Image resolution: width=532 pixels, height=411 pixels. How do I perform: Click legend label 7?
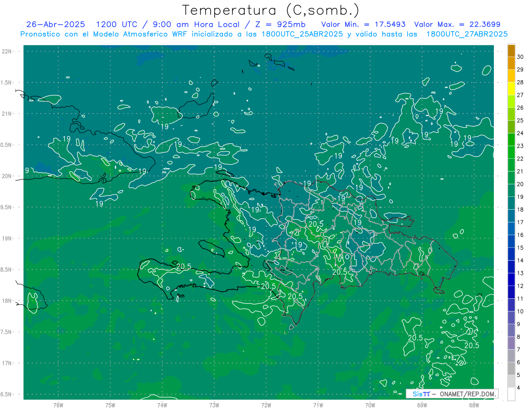[x=519, y=350]
